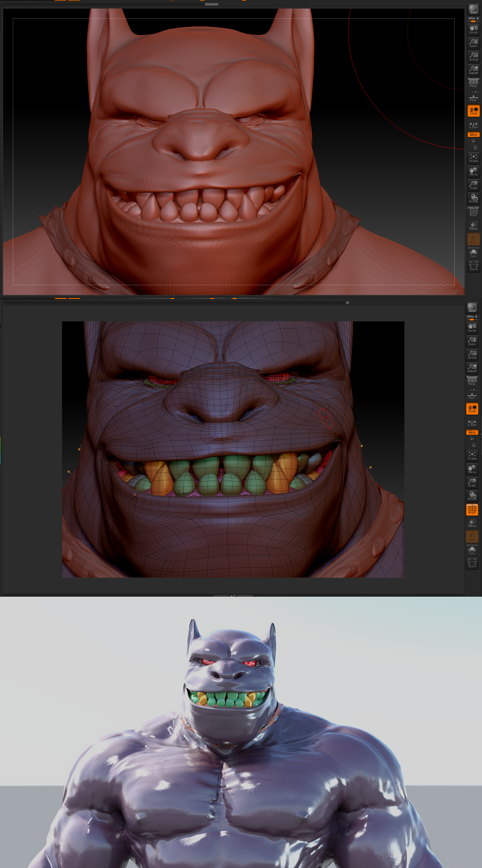Toggle XYZ rotation mode in lower toolbar

(x=472, y=432)
